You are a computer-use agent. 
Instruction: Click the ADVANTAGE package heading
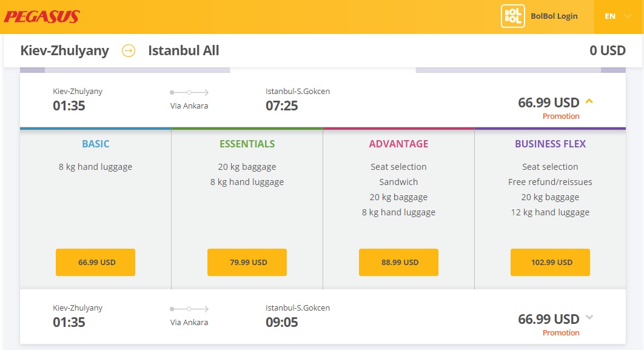point(398,144)
